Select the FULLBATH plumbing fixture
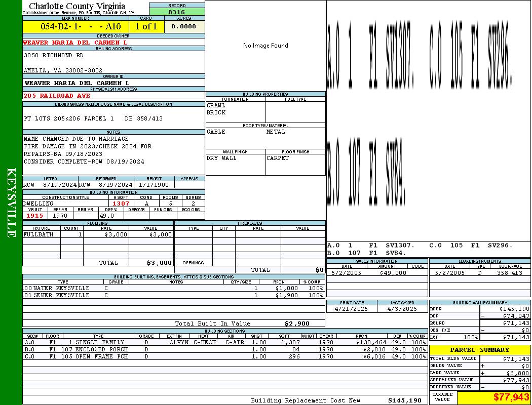The image size is (532, 405). tap(39, 234)
